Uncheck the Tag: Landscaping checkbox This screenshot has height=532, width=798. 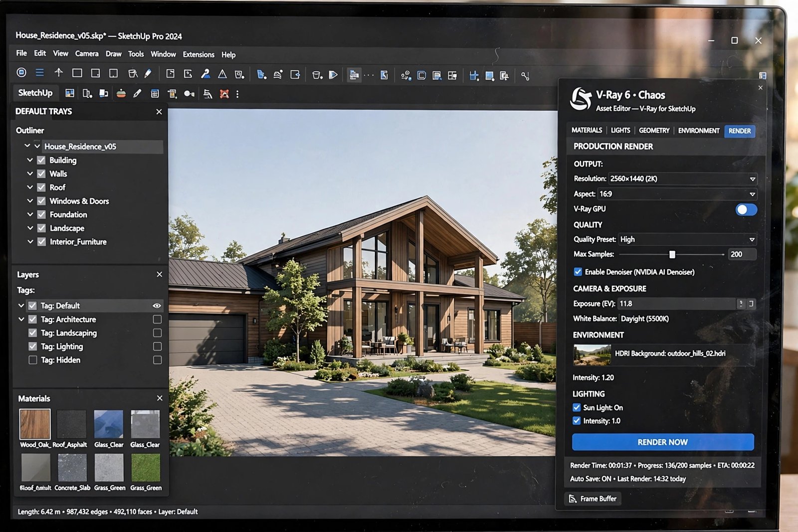[x=33, y=333]
